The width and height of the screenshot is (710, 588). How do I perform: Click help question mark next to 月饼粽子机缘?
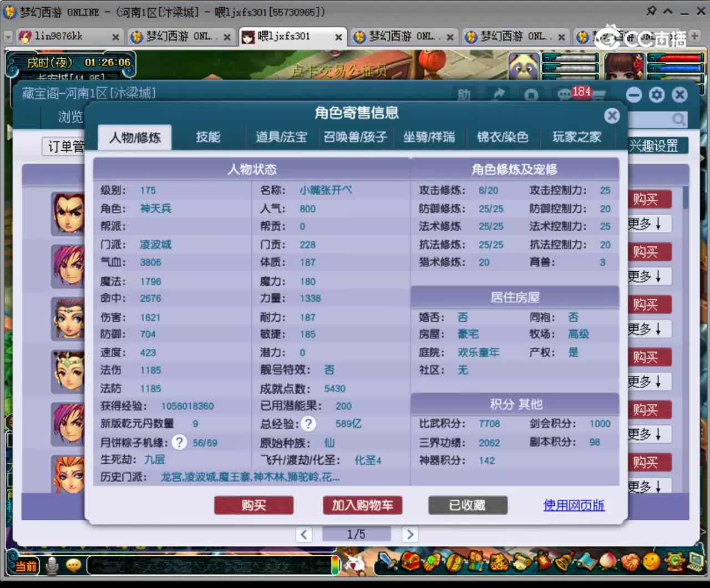(x=179, y=442)
